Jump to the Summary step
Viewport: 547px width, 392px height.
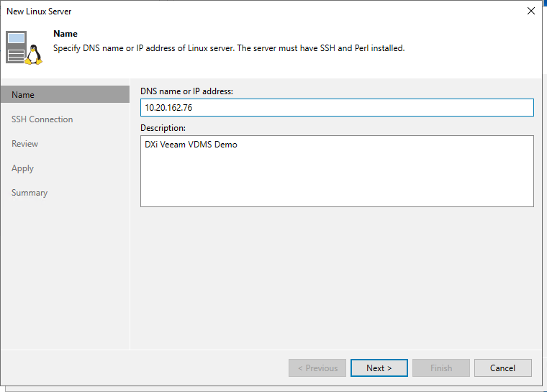click(30, 193)
